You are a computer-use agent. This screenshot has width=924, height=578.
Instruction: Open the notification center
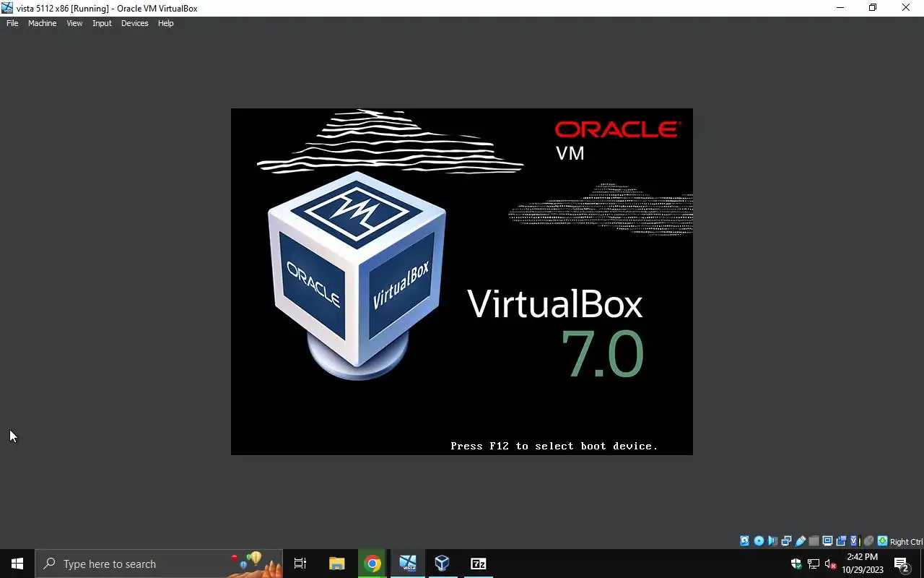[902, 564]
